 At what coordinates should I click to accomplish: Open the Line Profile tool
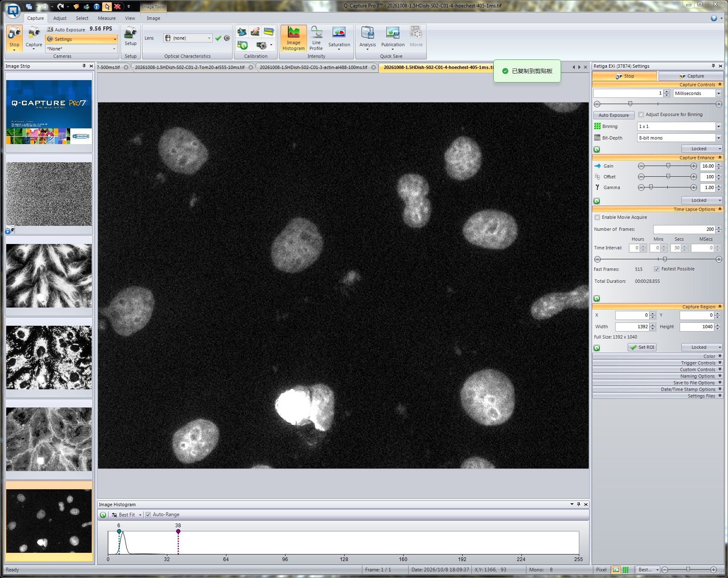point(316,38)
